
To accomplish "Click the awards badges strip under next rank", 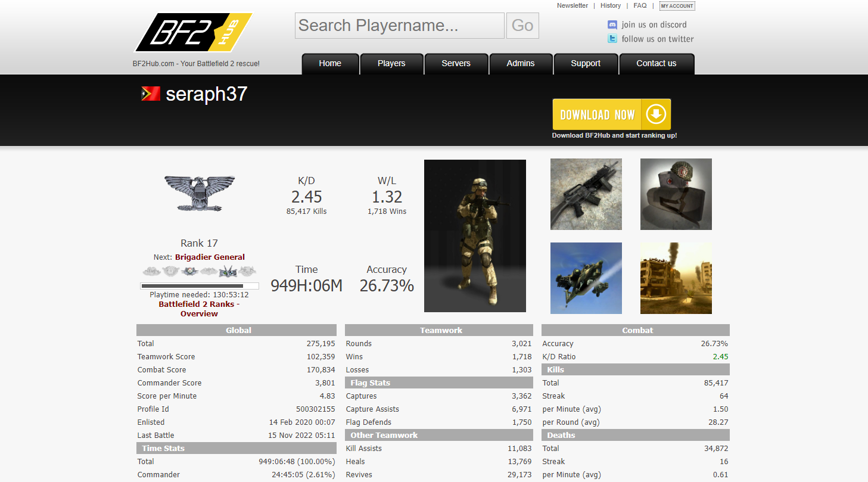I will coord(200,271).
